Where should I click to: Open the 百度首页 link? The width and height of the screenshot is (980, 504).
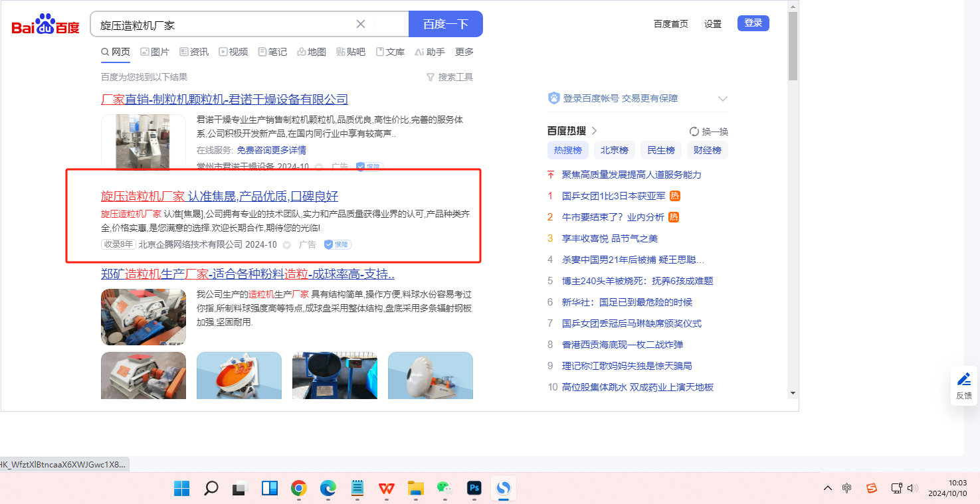(x=671, y=24)
